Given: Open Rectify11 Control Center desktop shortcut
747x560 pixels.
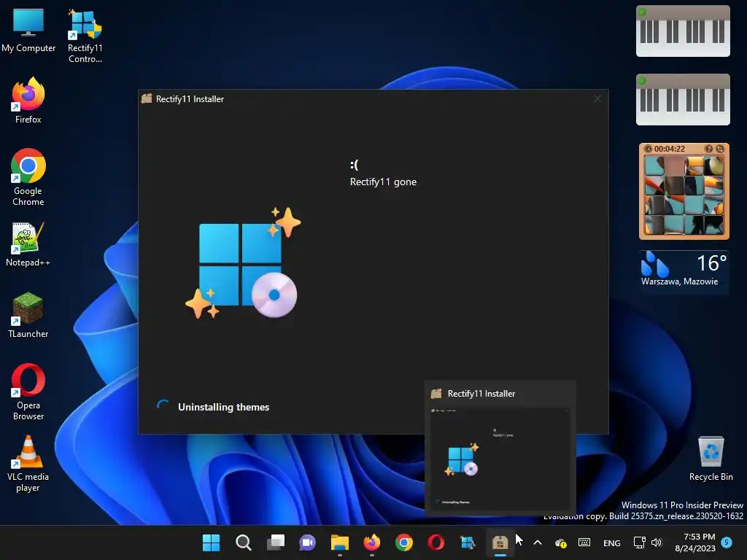Looking at the screenshot, I should (85, 36).
